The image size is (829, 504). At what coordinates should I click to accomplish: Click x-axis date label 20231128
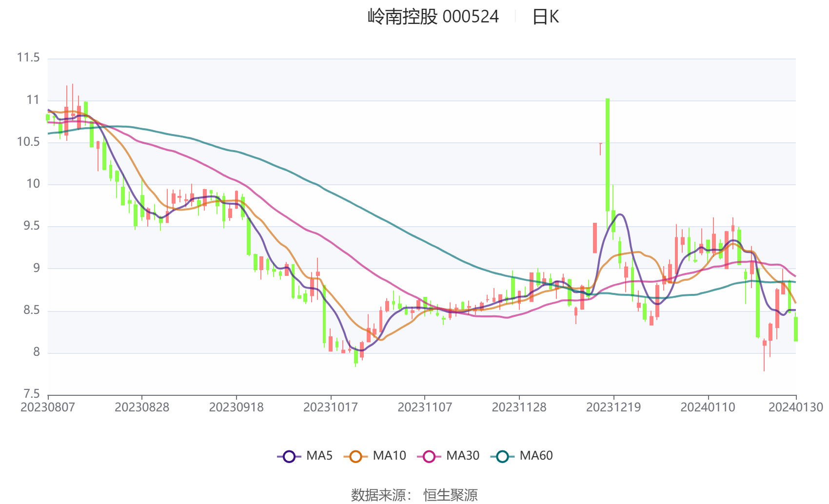point(519,407)
